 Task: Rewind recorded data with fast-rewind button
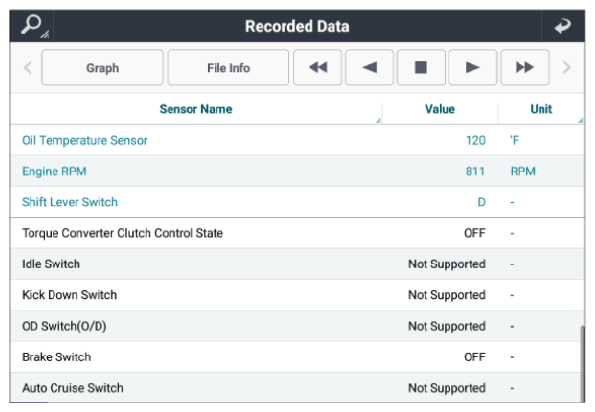tap(318, 67)
